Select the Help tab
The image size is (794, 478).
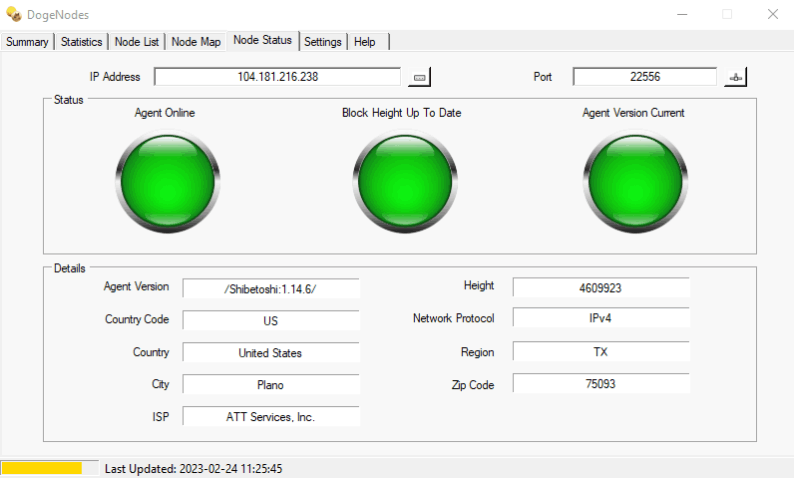pyautogui.click(x=365, y=42)
